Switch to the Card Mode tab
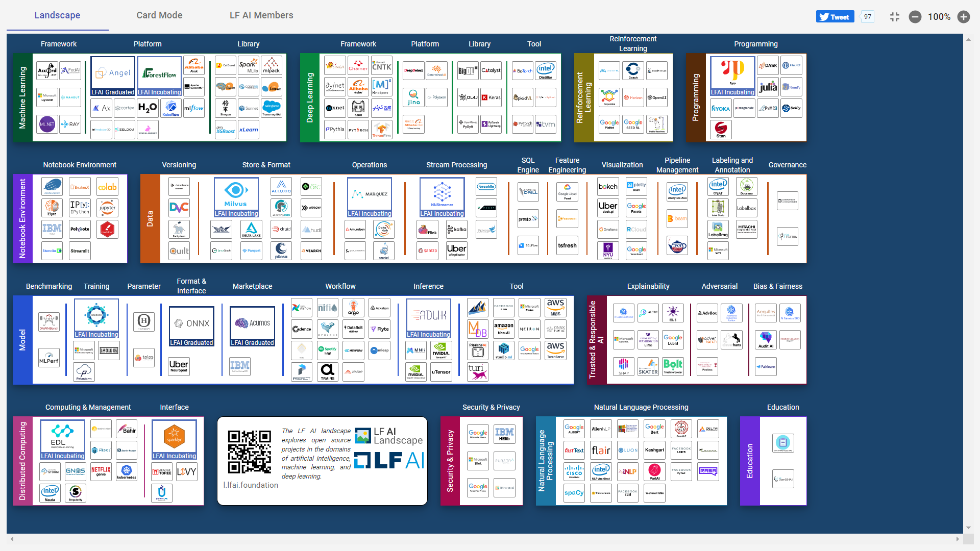980x551 pixels. coord(159,15)
